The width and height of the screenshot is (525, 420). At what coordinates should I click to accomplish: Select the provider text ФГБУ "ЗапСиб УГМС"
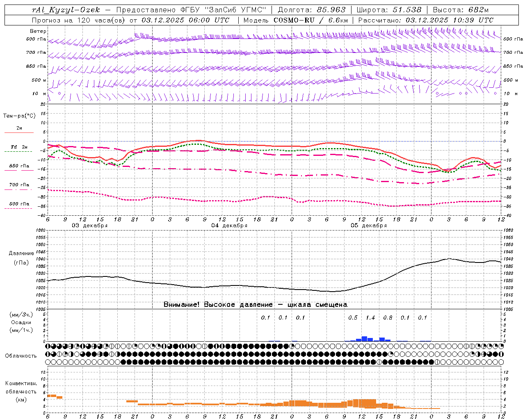(223, 10)
